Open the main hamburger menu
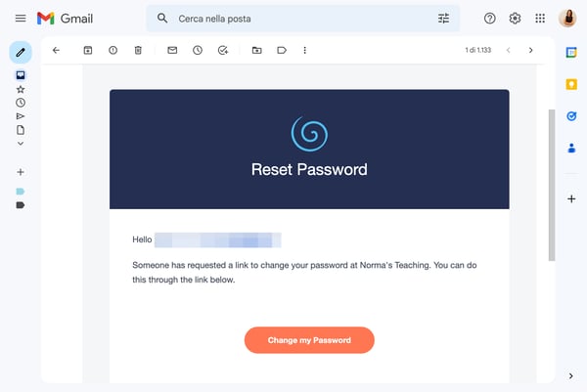The width and height of the screenshot is (587, 392). [x=21, y=19]
